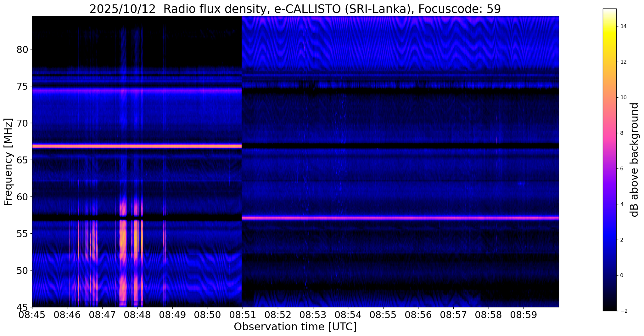Click the pink 57 MHz band after 08:51
The width and height of the screenshot is (644, 336).
point(400,218)
